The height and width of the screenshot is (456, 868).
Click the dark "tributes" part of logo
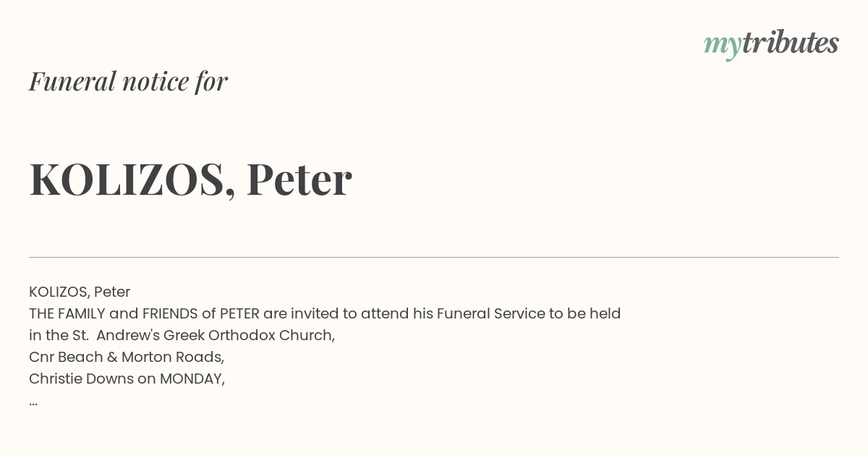791,43
